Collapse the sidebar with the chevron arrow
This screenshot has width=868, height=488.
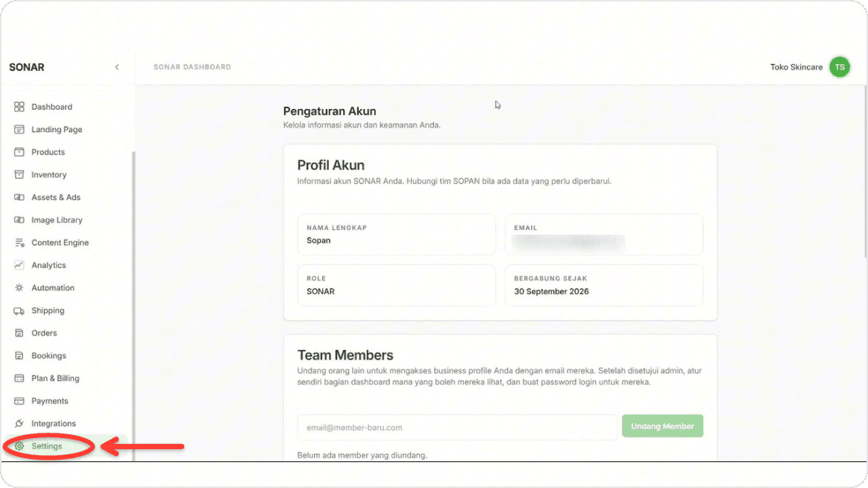point(117,67)
